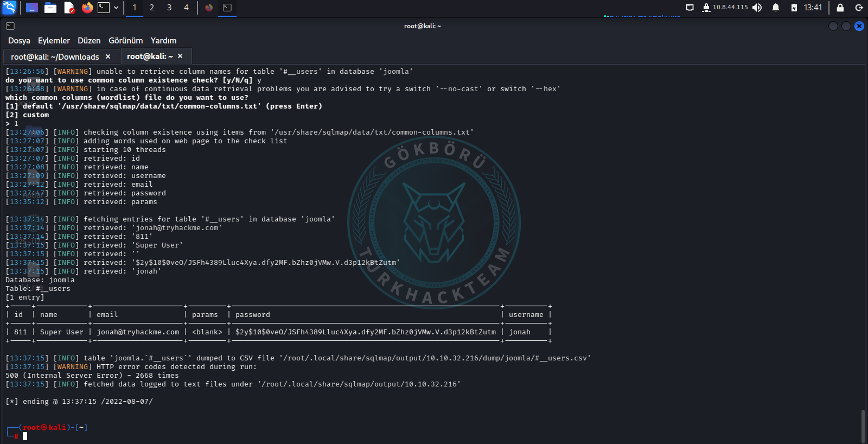
Task: Open the Eylemler menu
Action: tap(54, 41)
